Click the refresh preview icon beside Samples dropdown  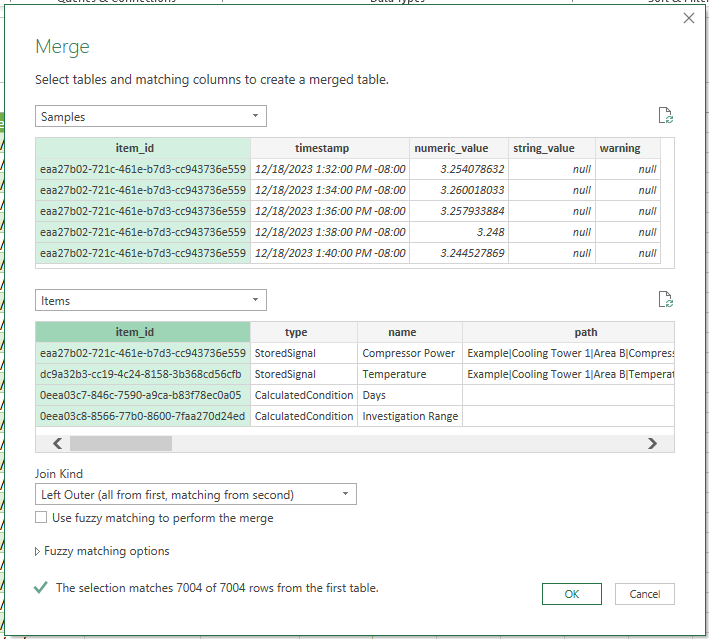pos(666,116)
